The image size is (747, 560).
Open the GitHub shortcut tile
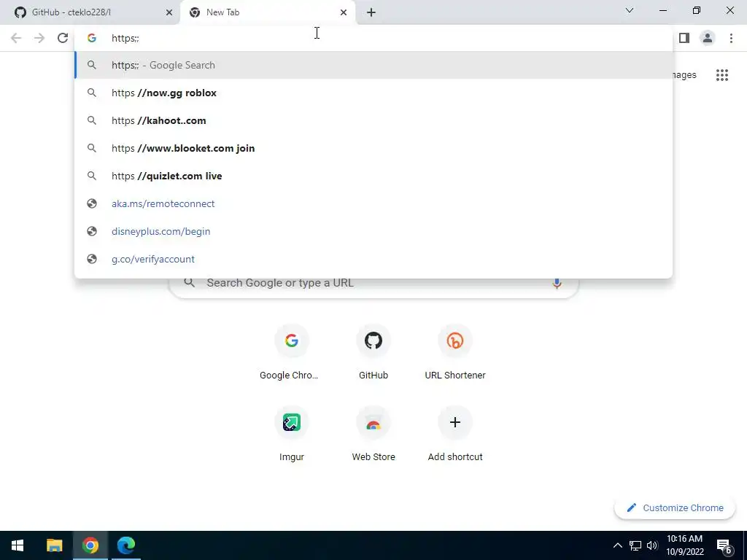click(373, 353)
